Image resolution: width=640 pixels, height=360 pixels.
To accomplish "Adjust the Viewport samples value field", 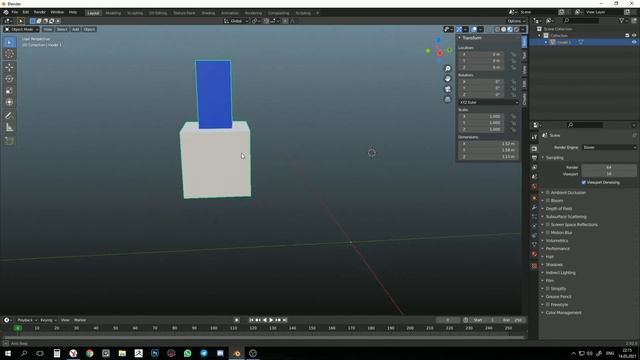I will (609, 174).
